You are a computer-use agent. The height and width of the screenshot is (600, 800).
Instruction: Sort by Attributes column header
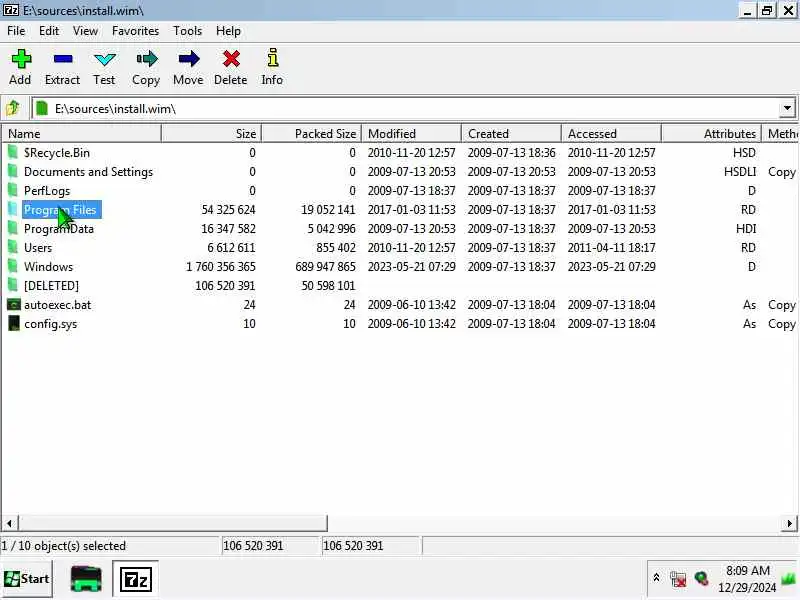711,134
